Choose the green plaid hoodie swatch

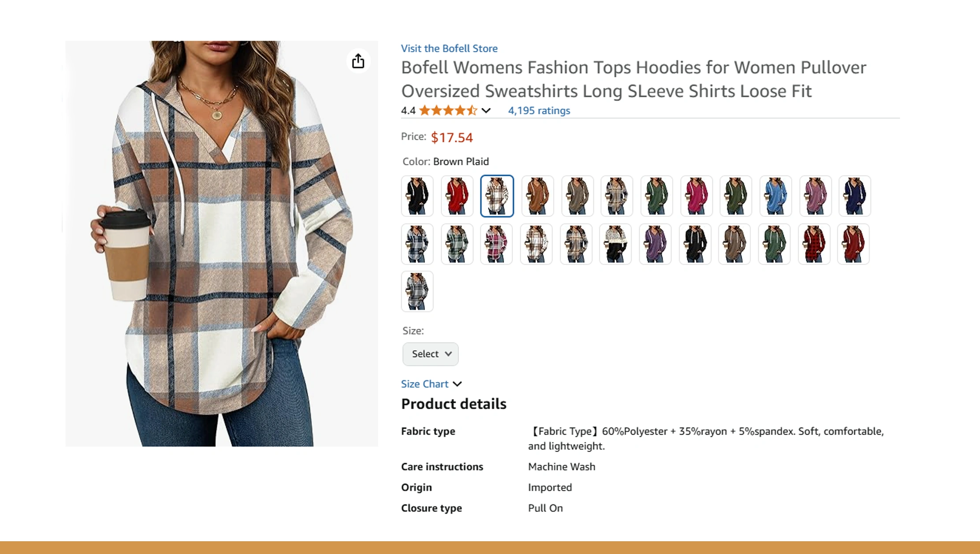457,244
